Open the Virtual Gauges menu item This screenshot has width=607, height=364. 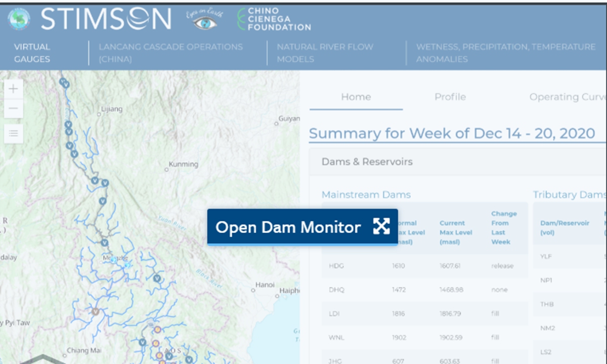point(32,53)
